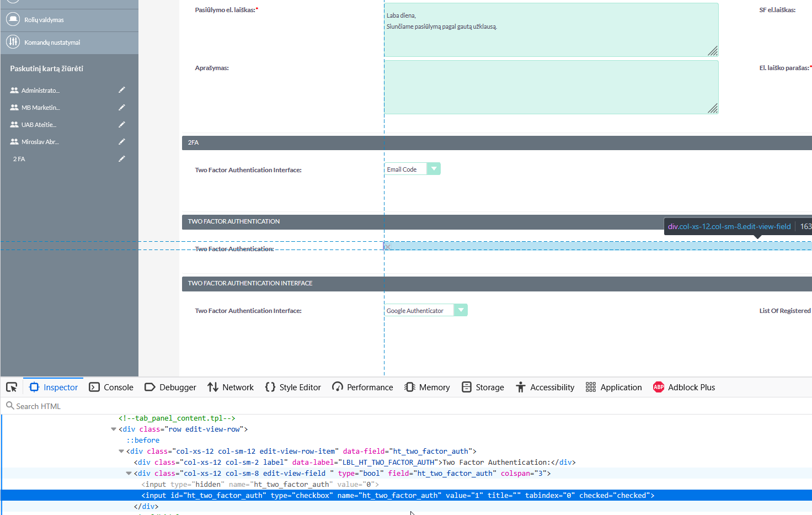
Task: Click the Search HTML field
Action: pyautogui.click(x=406, y=406)
